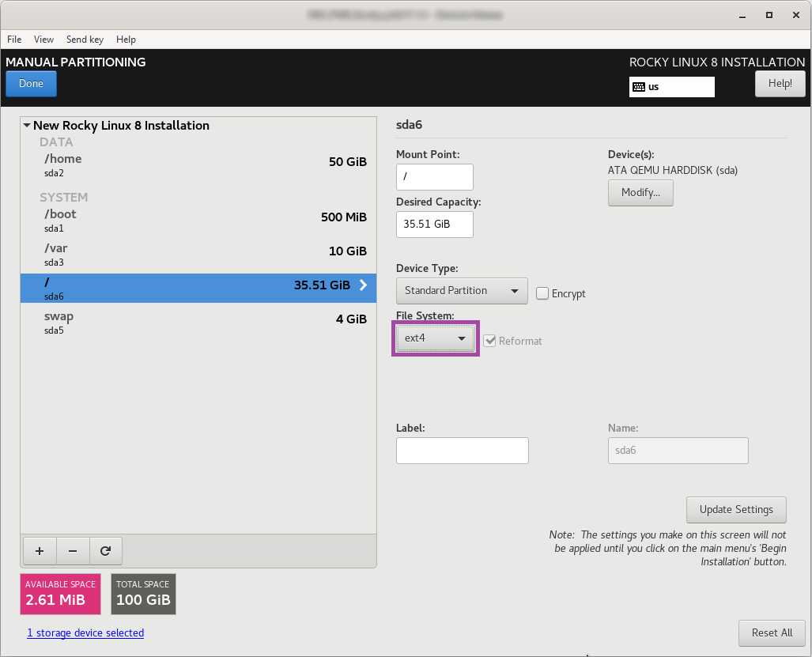
Task: Click the Done button
Action: coord(31,83)
